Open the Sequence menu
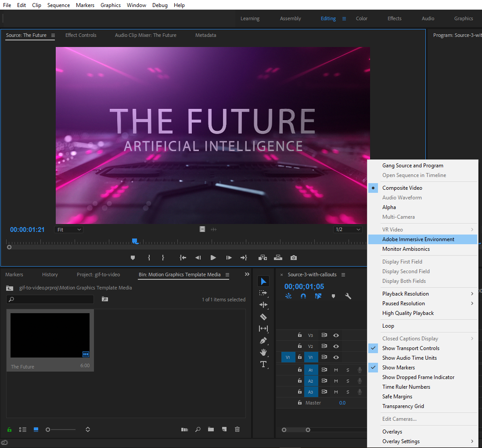Viewport: 482px width, 448px height. pyautogui.click(x=58, y=5)
